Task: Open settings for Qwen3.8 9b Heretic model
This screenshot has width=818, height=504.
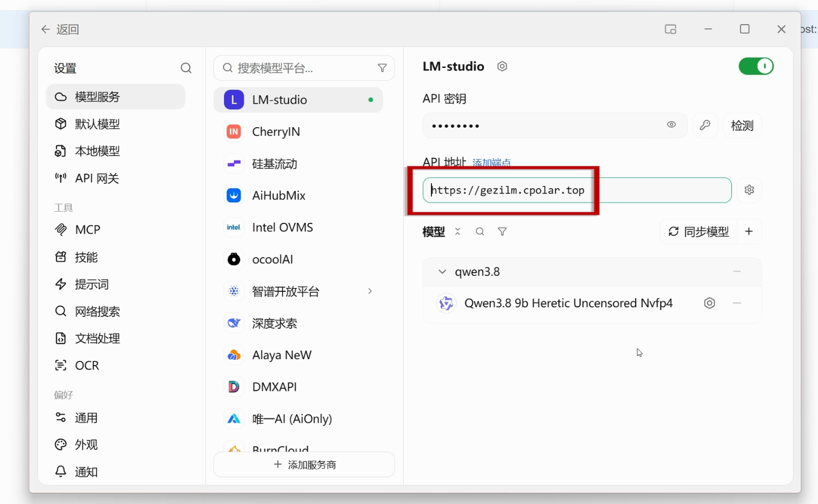Action: point(709,303)
